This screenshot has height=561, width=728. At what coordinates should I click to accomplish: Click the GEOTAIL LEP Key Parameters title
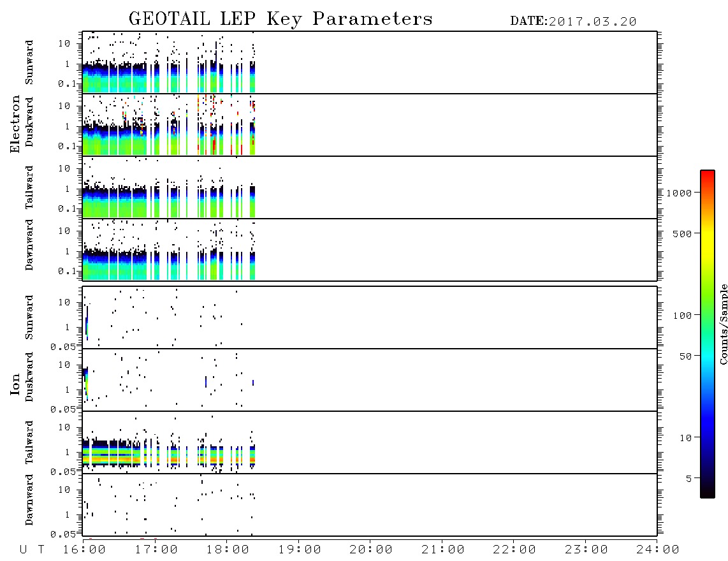(x=280, y=19)
